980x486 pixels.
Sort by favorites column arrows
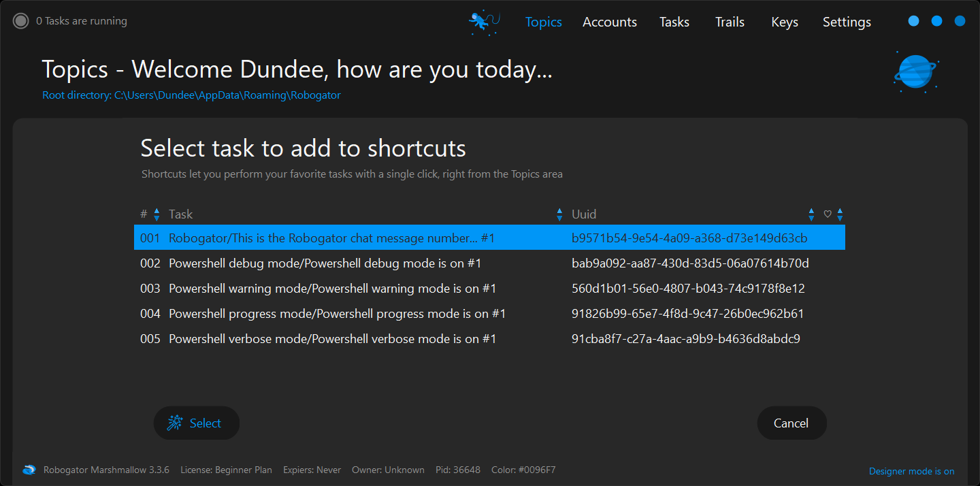point(840,214)
